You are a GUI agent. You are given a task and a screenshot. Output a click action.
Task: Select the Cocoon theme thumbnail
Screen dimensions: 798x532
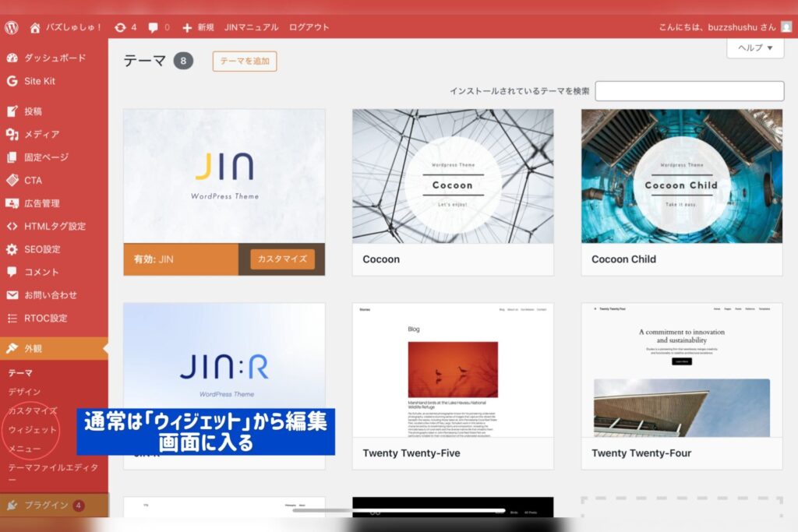pos(453,176)
